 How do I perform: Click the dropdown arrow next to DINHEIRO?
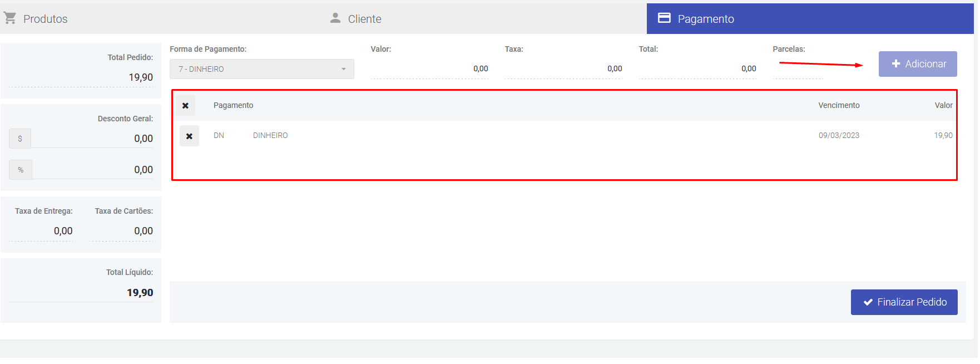(x=343, y=69)
